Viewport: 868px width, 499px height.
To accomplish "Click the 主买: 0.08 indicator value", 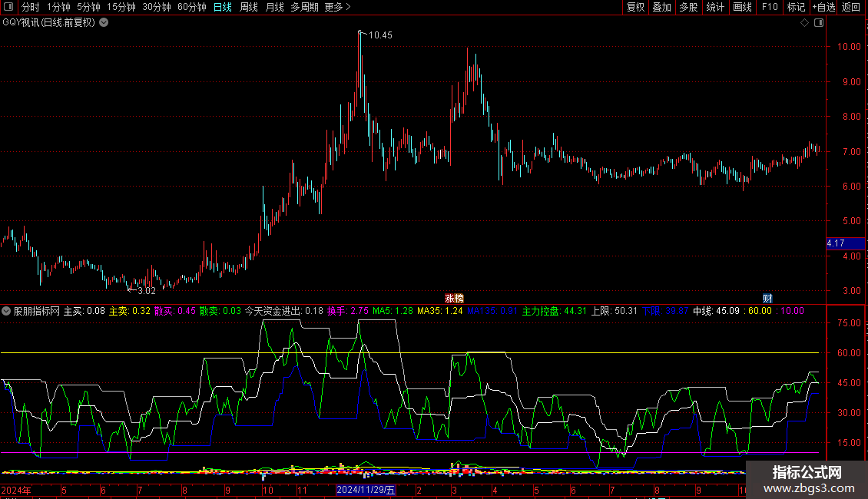I will pyautogui.click(x=84, y=311).
